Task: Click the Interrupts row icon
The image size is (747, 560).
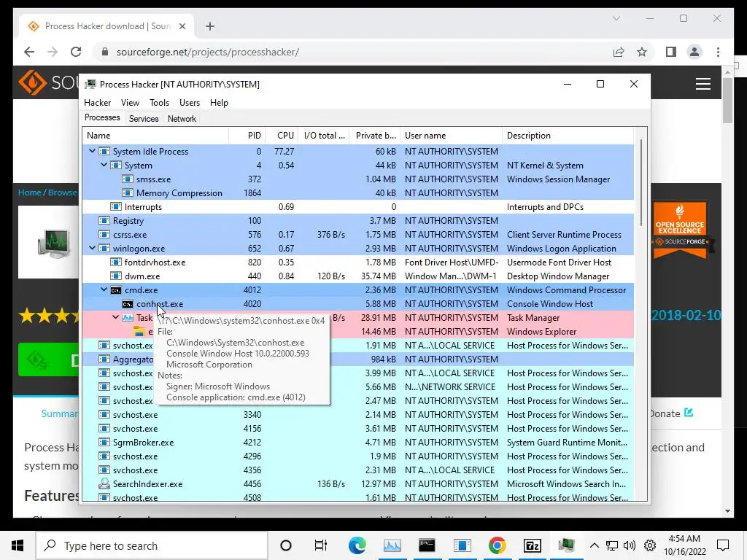Action: point(116,206)
